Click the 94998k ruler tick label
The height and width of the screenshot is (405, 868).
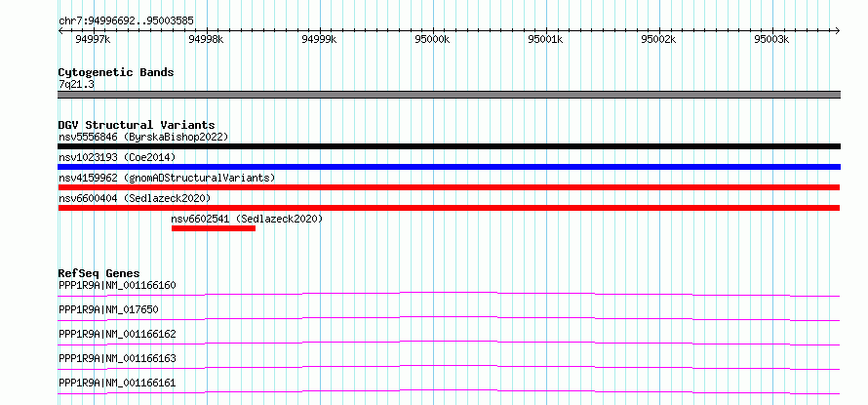click(206, 40)
